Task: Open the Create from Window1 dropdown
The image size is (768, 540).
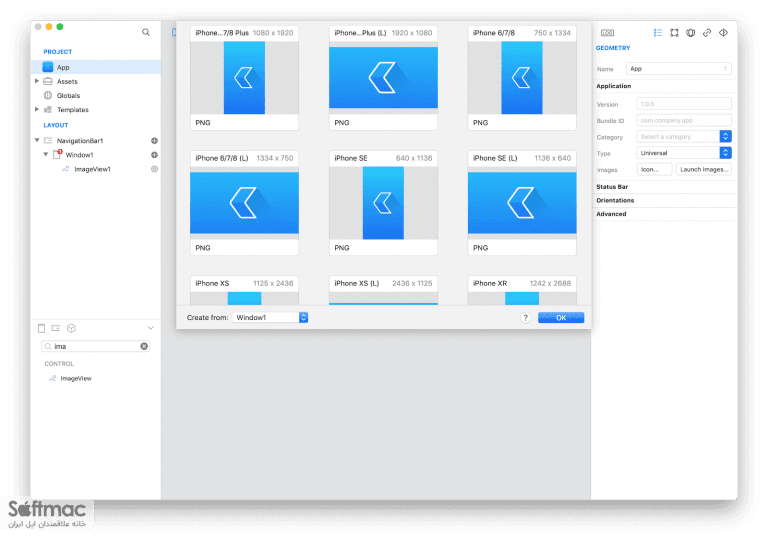Action: [x=270, y=318]
